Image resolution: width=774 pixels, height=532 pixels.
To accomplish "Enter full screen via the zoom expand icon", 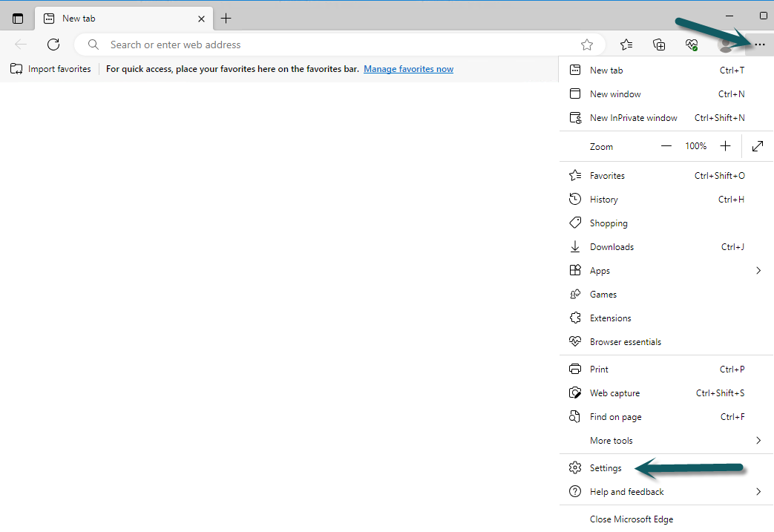I will point(758,146).
